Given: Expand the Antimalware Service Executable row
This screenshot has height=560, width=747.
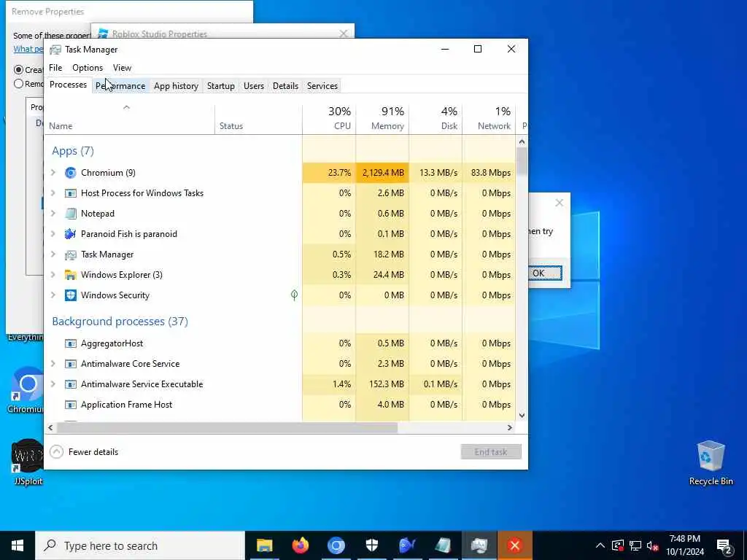Looking at the screenshot, I should click(53, 384).
